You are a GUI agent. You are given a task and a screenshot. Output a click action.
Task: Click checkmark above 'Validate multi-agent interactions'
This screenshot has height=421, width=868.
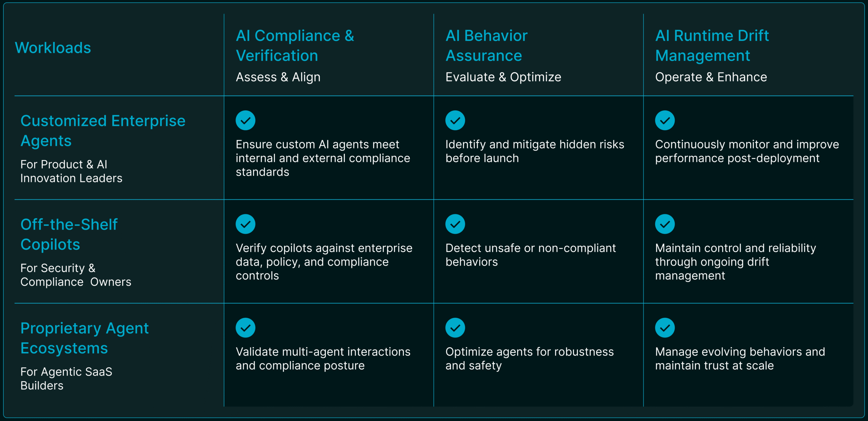coord(245,328)
